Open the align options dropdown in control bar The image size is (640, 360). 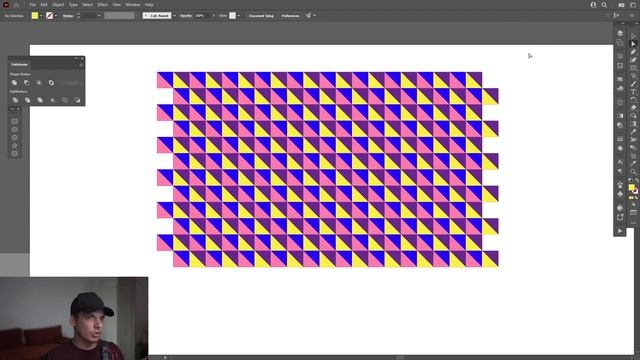314,16
